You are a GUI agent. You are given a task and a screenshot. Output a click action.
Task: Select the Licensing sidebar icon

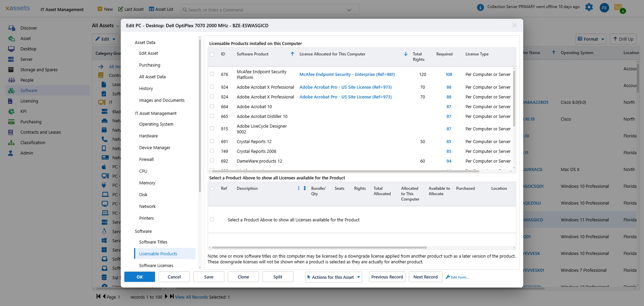(11, 101)
